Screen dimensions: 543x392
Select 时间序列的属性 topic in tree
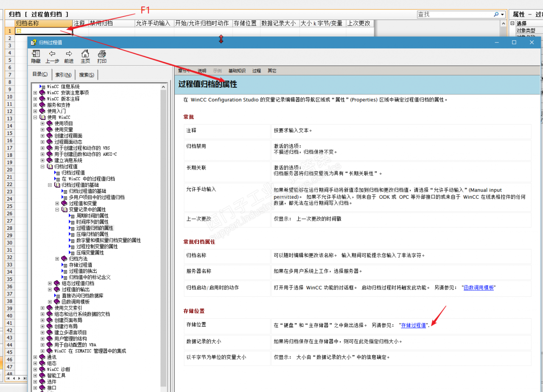click(x=92, y=222)
